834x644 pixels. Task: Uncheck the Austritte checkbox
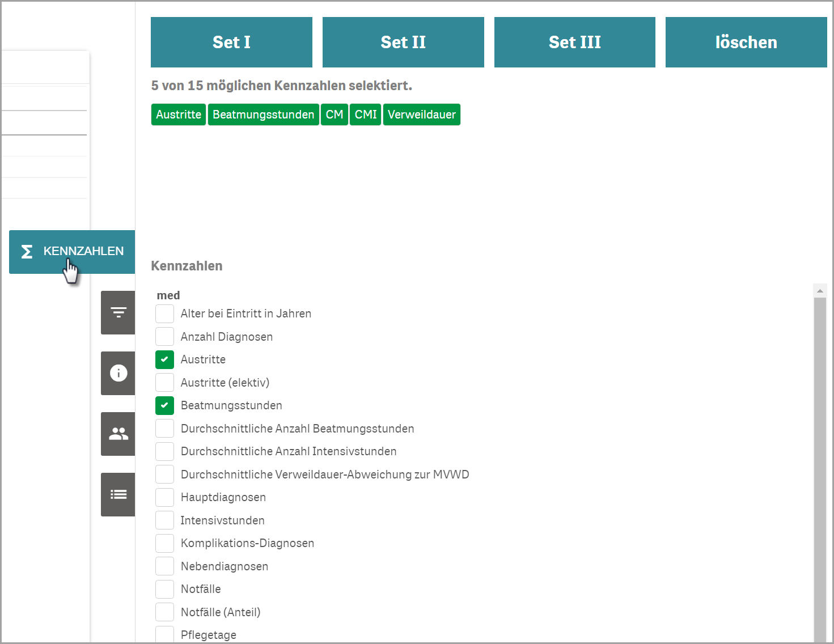coord(164,360)
